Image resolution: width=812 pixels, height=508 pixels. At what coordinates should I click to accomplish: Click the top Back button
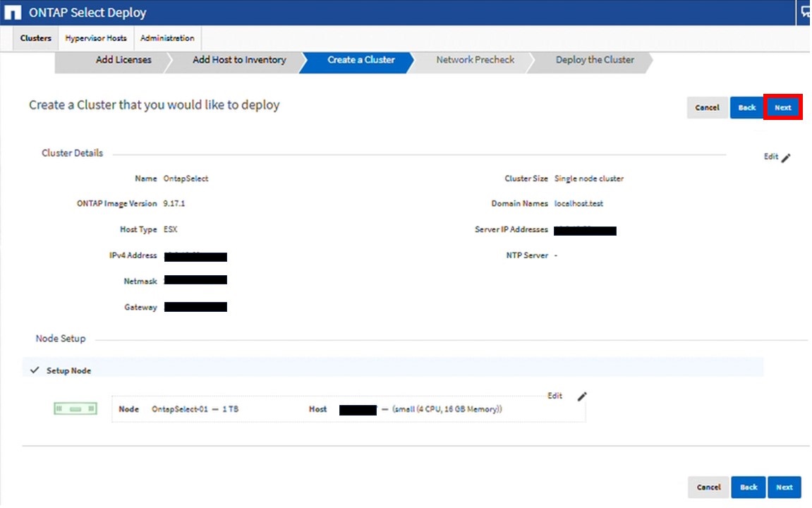point(746,108)
